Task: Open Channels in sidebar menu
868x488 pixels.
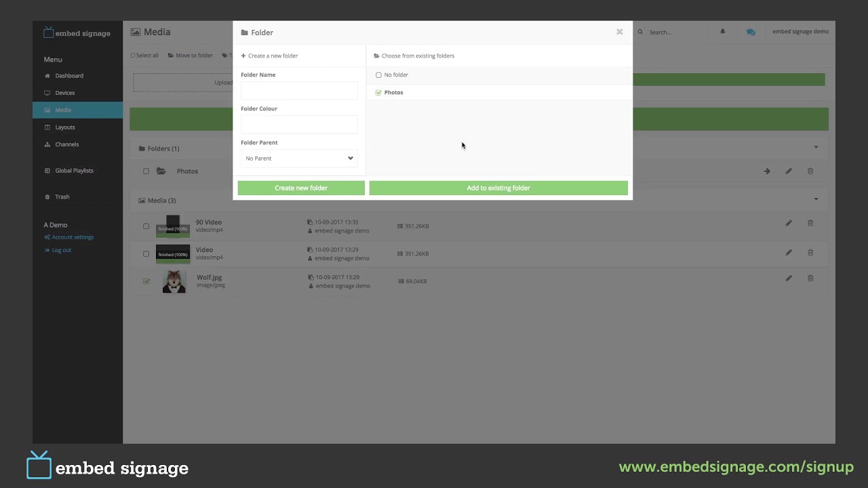Action: [67, 144]
